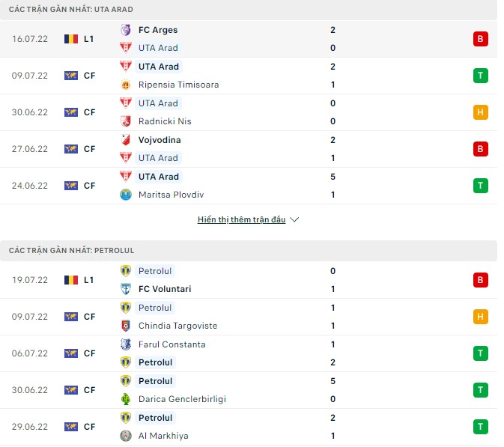Open Hiển thị thêm trận đấu link
The width and height of the screenshot is (504, 447).
(241, 220)
